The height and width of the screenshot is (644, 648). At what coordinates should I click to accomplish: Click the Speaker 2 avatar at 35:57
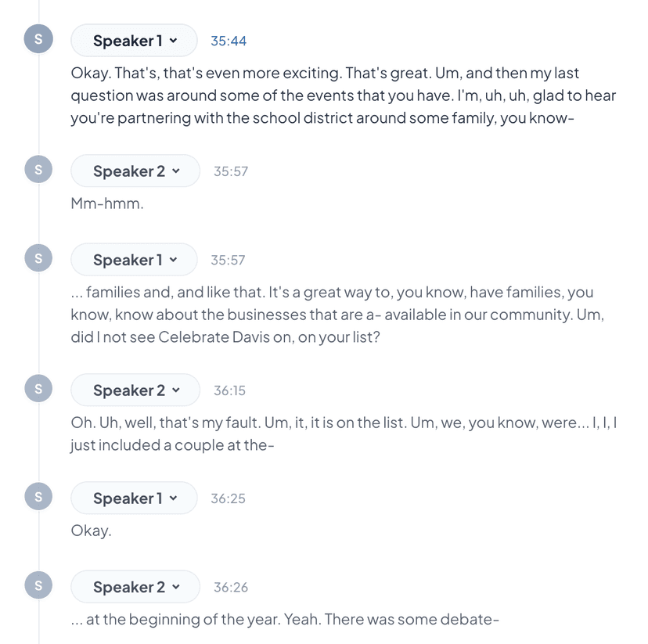point(38,169)
